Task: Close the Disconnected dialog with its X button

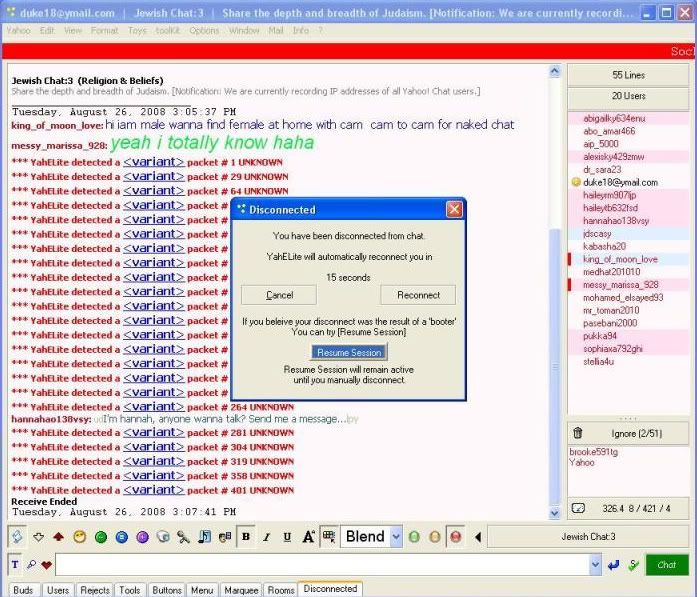Action: coord(454,209)
